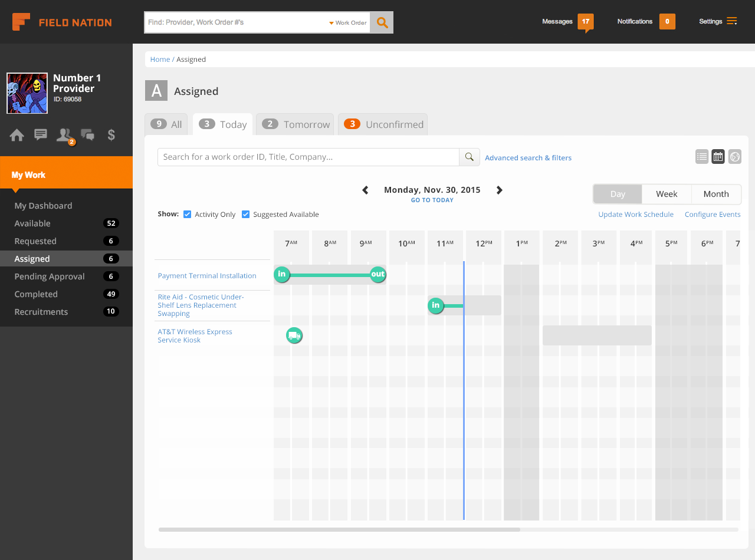Open Available work orders list

click(66, 223)
